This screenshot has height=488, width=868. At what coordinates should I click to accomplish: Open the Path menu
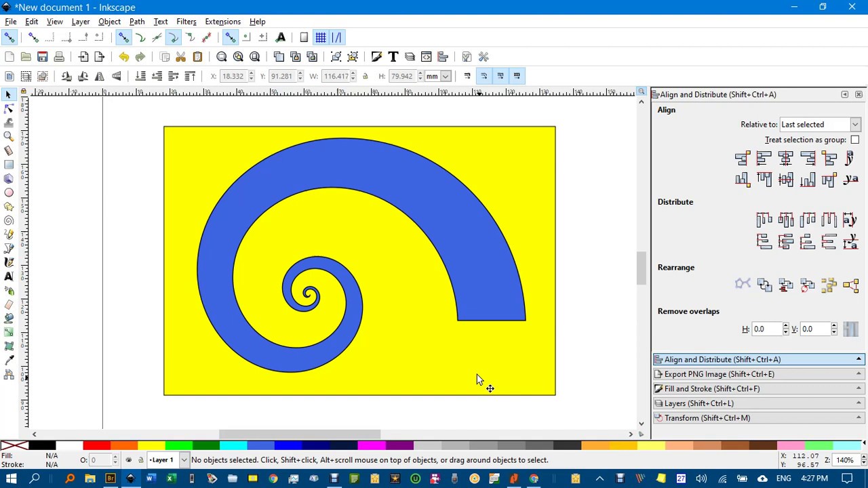pos(137,22)
